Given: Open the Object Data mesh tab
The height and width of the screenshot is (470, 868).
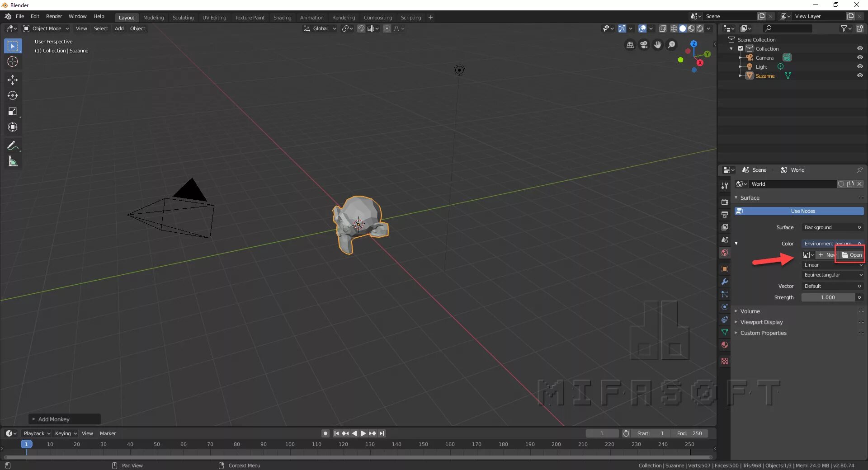Looking at the screenshot, I should click(x=725, y=332).
